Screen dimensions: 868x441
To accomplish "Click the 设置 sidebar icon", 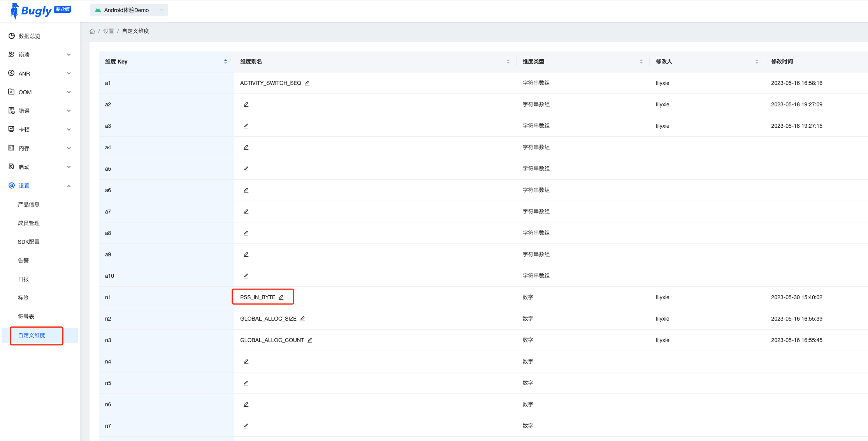I will click(x=11, y=185).
